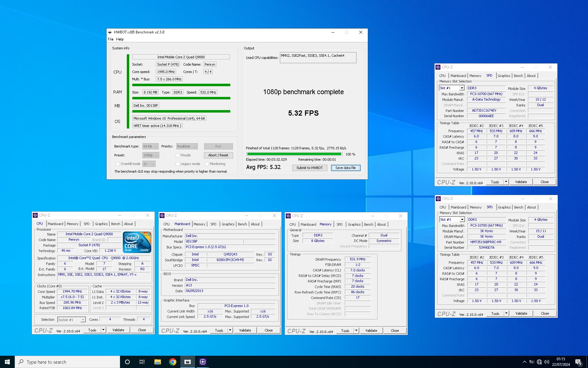Open the File menu in HWBOT

point(111,39)
